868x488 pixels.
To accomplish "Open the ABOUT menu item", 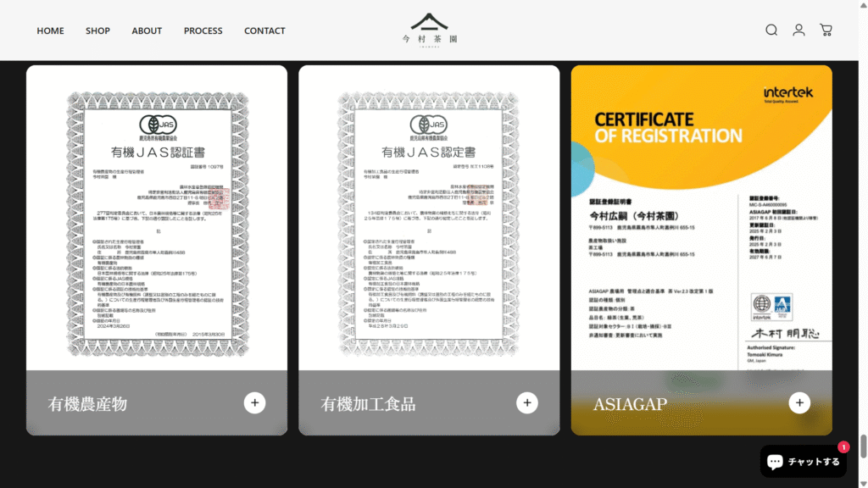I will point(147,31).
